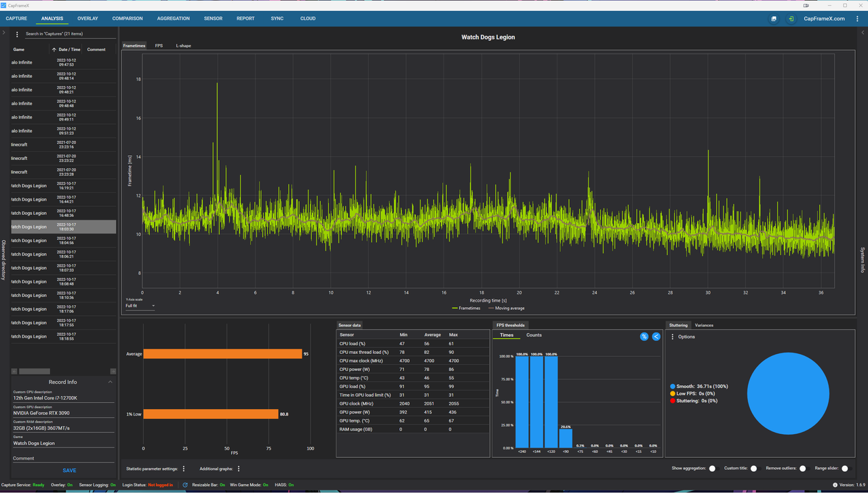Collapse System Info panel with right chevron
This screenshot has height=493, width=868.
click(x=863, y=33)
